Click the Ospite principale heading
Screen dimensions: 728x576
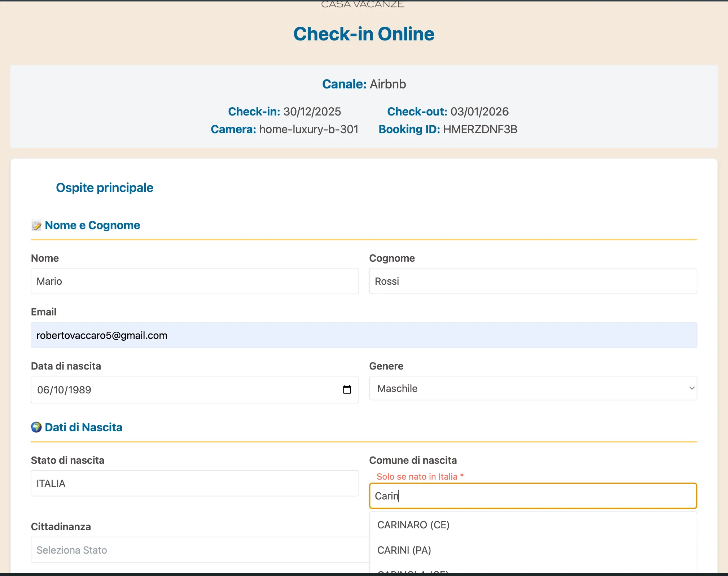click(104, 187)
